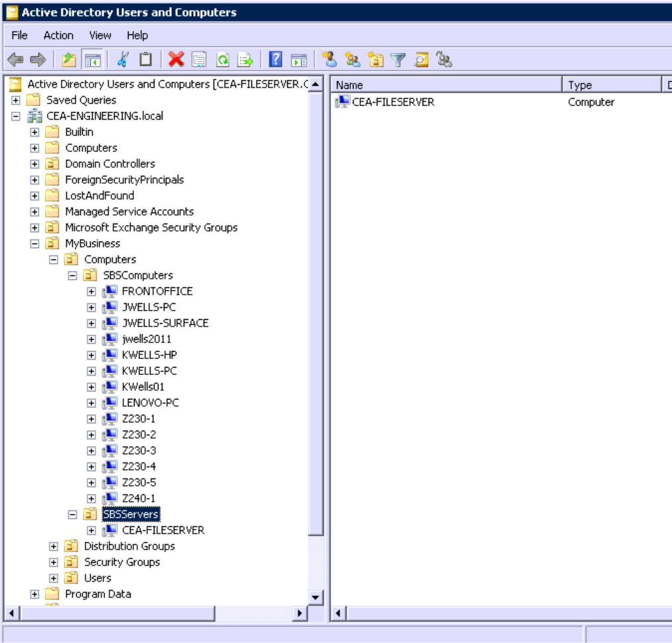672x643 pixels.
Task: Click the Back arrow toolbar icon
Action: 15,60
